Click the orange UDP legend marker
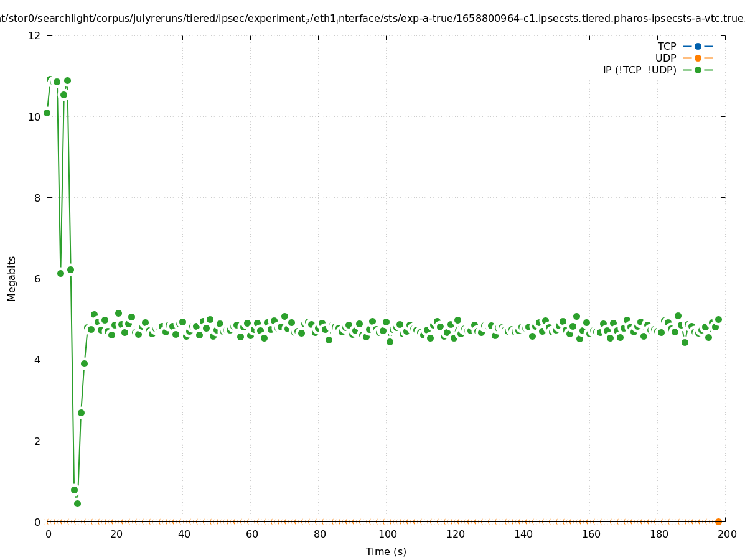Screen dimensions: 745x560 [698, 58]
